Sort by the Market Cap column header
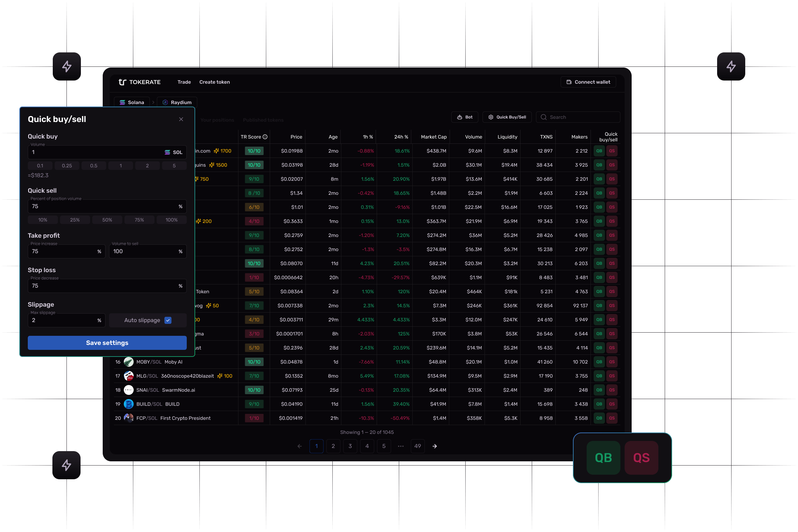This screenshot has width=798, height=532. click(434, 137)
